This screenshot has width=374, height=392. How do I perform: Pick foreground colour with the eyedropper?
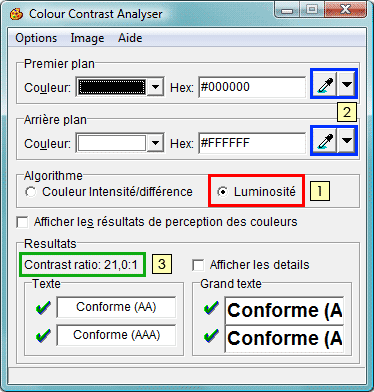325,84
